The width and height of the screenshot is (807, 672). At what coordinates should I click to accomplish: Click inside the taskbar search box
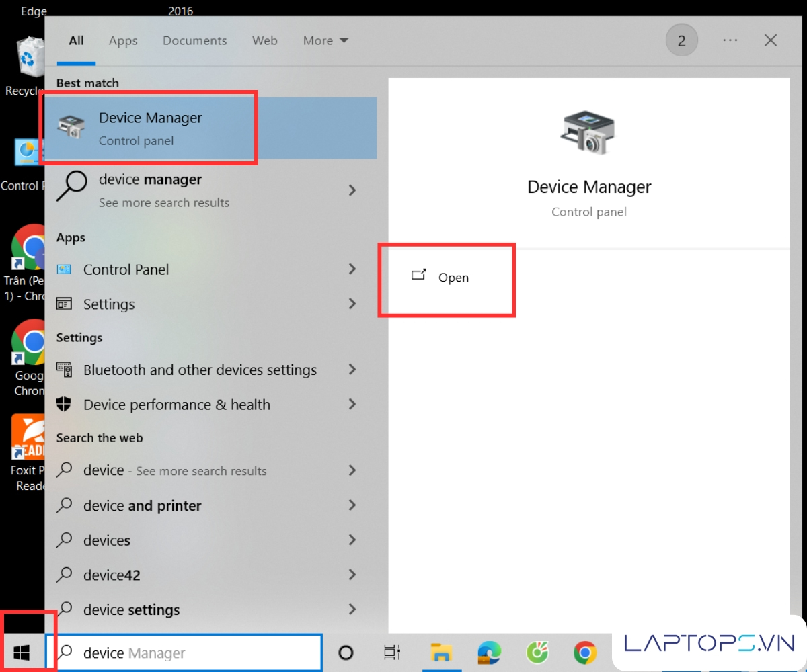[195, 653]
